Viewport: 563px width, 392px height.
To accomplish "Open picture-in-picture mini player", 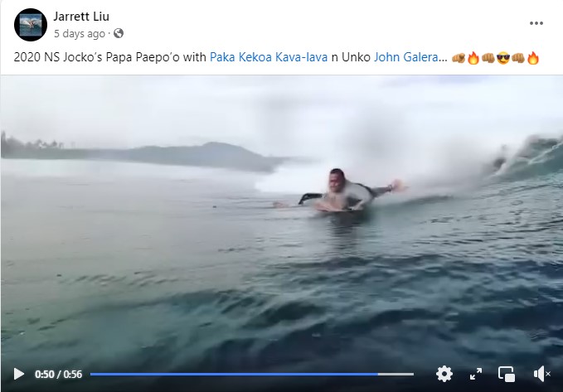I will coord(507,374).
